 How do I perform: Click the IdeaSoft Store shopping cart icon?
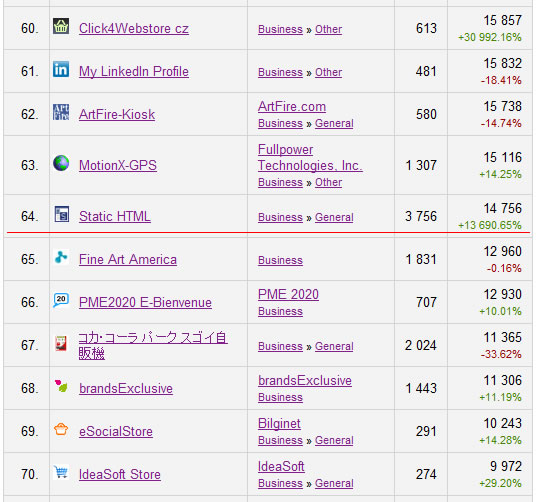pos(61,473)
